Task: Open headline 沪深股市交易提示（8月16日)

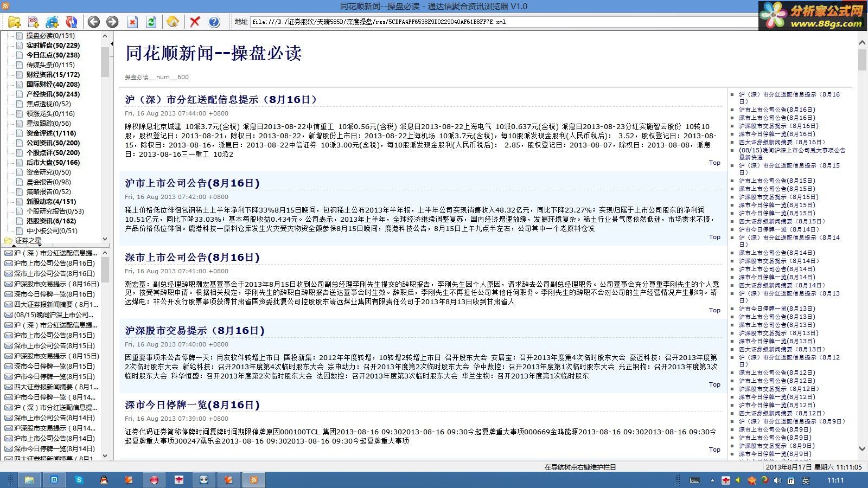Action: coord(195,331)
